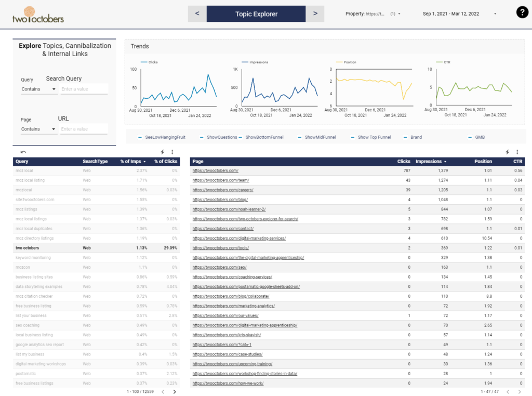Click the Position legend yellow marker
Viewport: 532px width, 396px height.
339,62
